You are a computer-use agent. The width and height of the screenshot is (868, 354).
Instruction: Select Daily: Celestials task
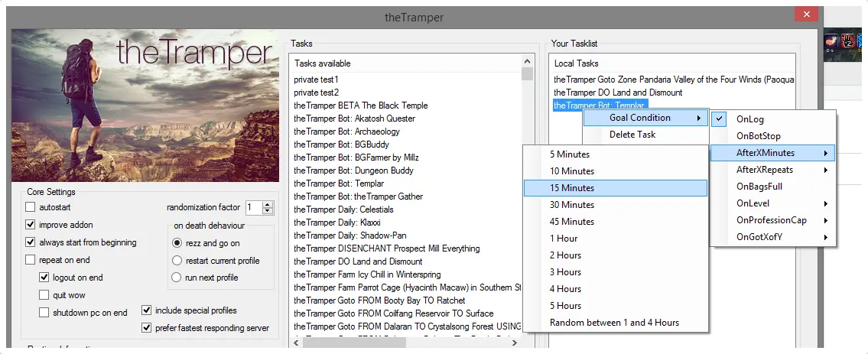coord(344,209)
